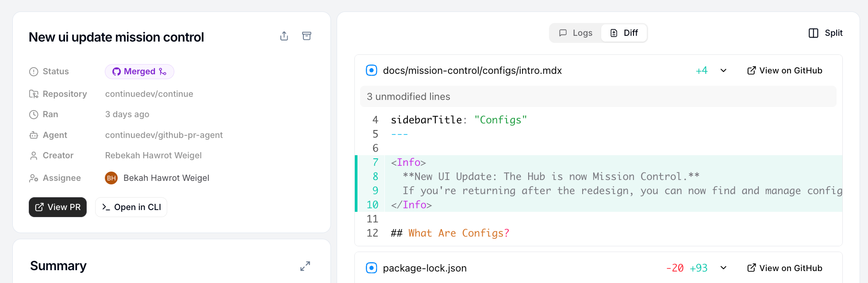
Task: Click the git merge icon in Merged badge
Action: tap(163, 72)
